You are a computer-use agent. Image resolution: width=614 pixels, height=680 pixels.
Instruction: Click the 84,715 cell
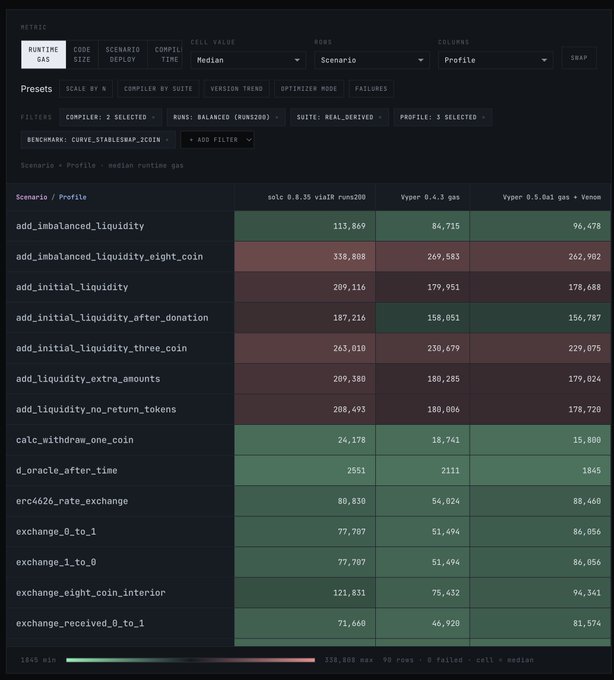[422, 226]
